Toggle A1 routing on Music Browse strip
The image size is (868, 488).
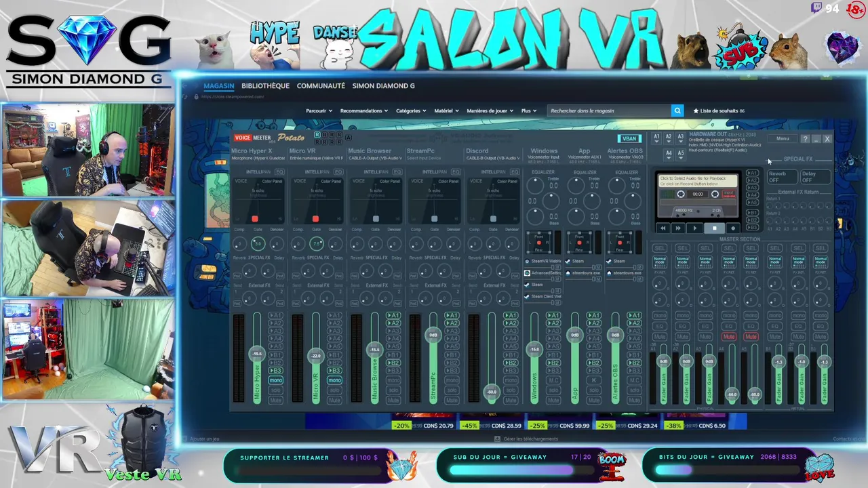pyautogui.click(x=393, y=315)
